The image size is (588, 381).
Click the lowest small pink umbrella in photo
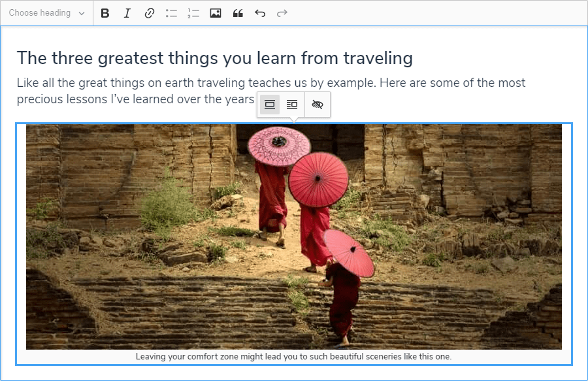349,252
